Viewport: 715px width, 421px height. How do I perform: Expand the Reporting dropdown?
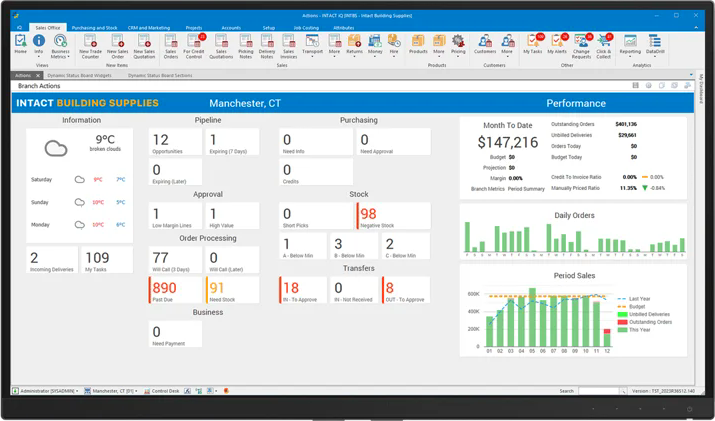click(630, 57)
